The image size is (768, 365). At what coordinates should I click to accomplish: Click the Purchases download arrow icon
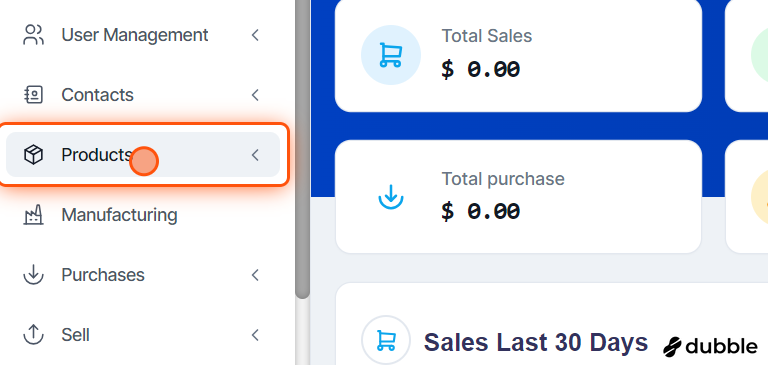(x=33, y=275)
